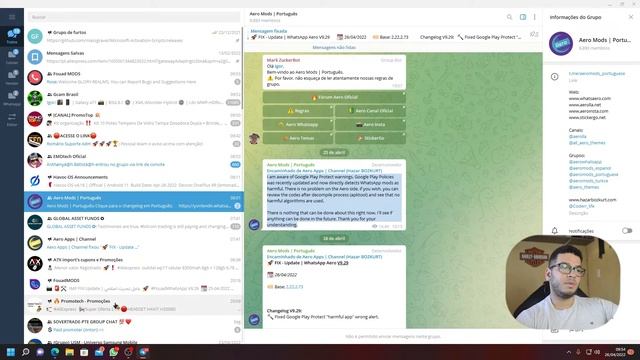Open the Aero Apps | Channel chat
This screenshot has width=640, height=360.
pos(134,243)
